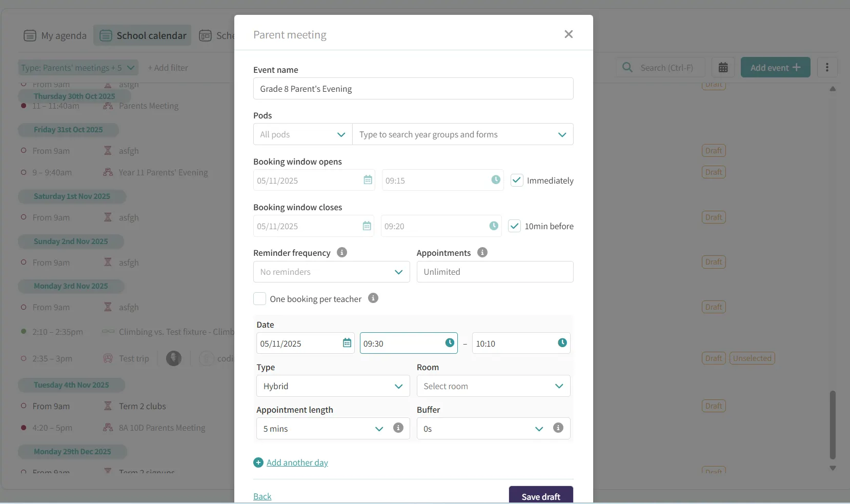Open the Date calendar picker icon

point(347,343)
